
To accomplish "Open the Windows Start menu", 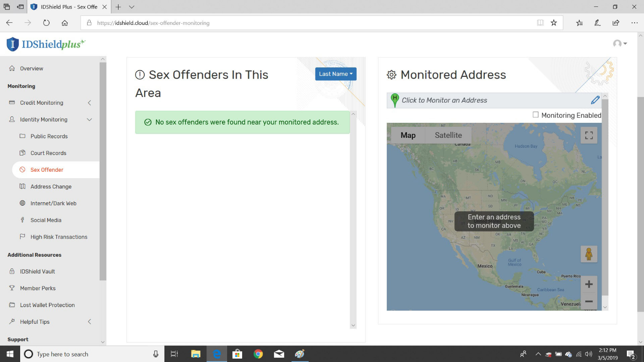I will (10, 354).
